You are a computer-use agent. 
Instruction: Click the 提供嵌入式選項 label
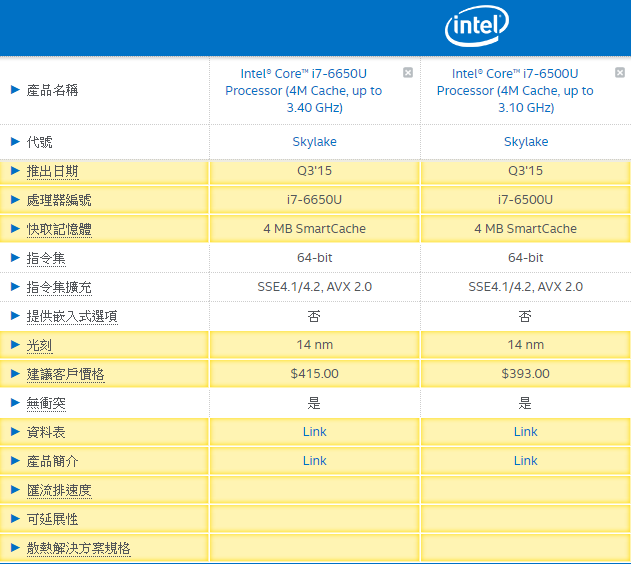coord(72,316)
